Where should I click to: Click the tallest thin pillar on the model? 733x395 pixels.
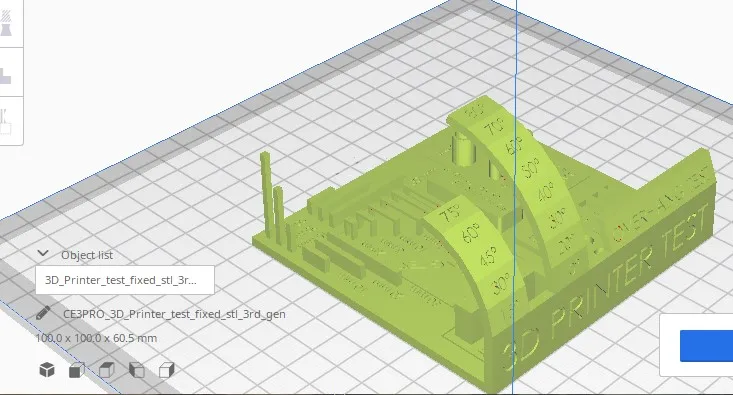click(266, 196)
